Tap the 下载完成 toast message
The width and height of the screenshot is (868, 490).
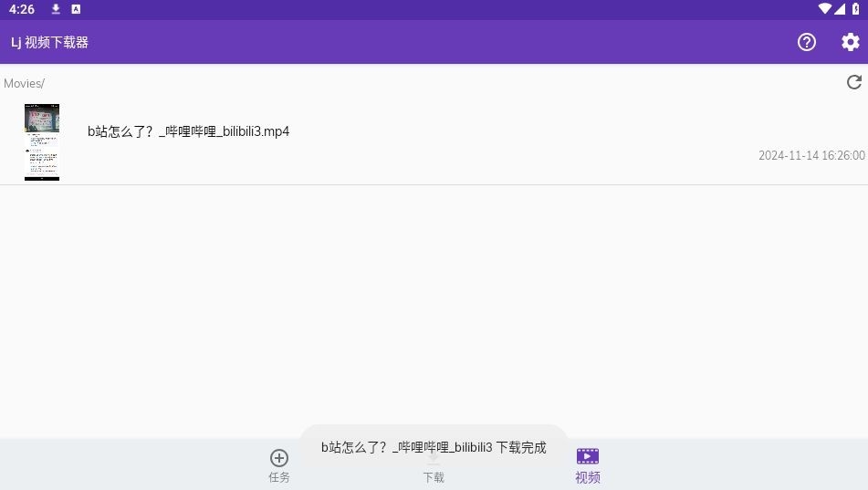click(x=434, y=447)
